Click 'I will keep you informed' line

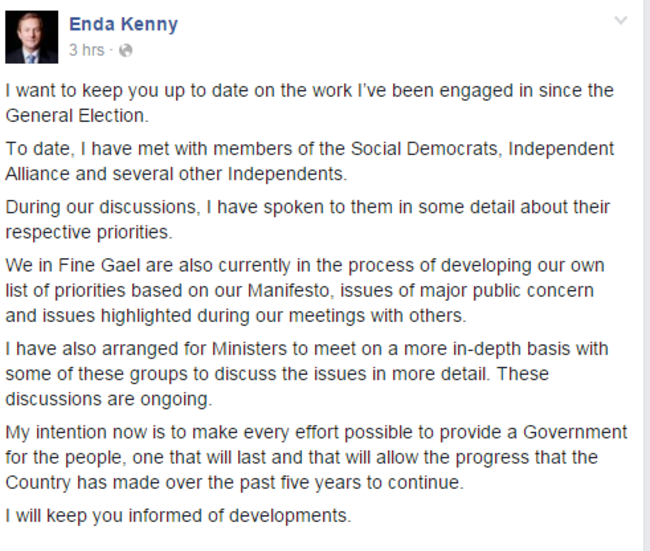[x=178, y=516]
